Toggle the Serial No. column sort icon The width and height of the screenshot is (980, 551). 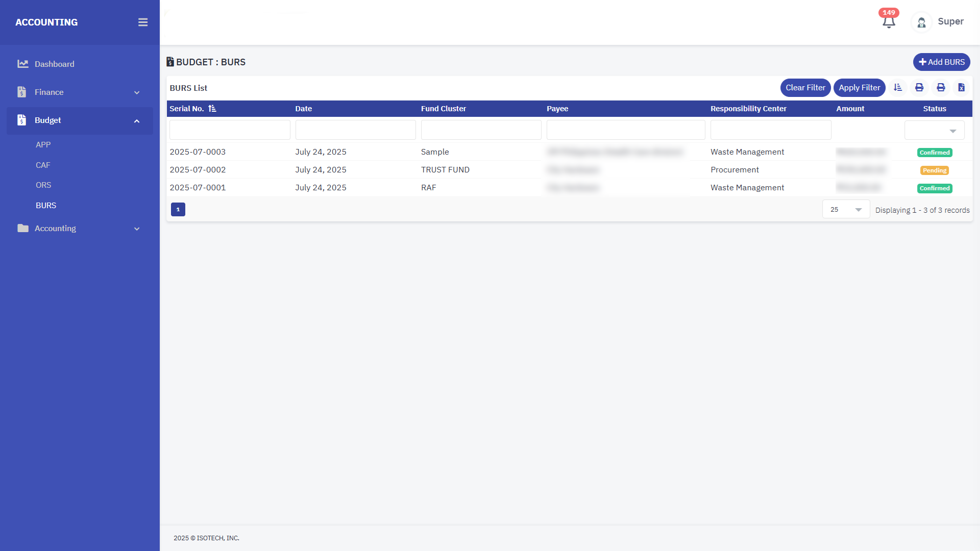pyautogui.click(x=212, y=109)
